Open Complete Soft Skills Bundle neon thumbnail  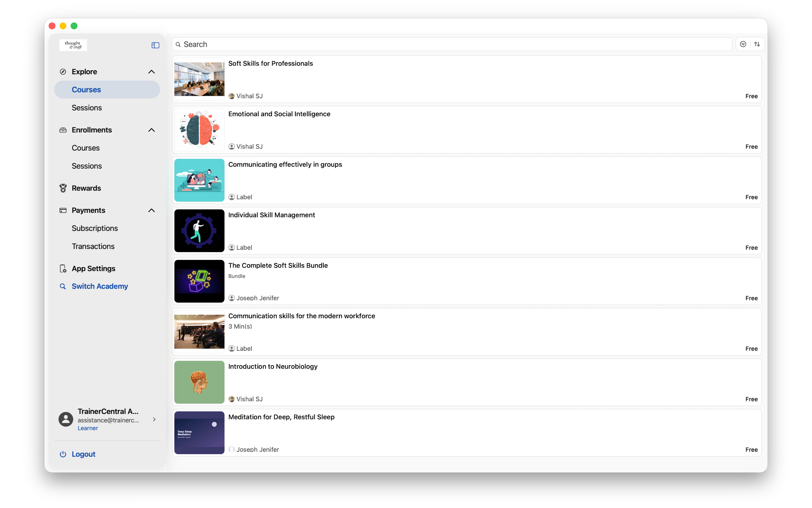(x=199, y=281)
